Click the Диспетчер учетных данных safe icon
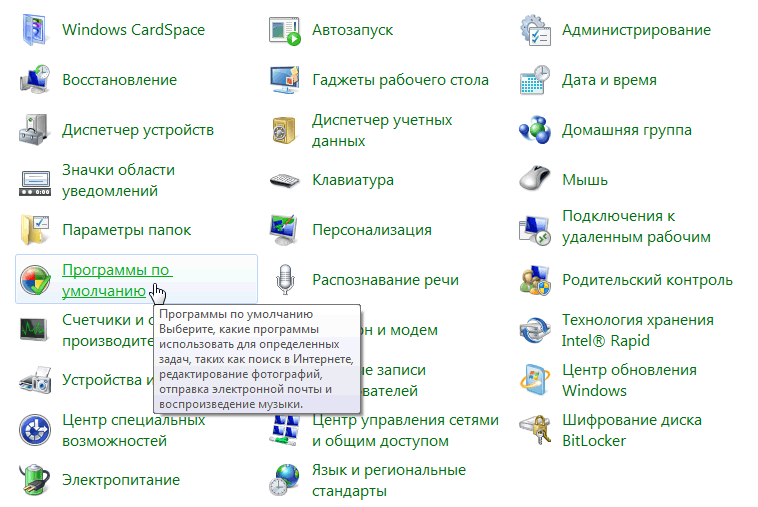Screen dimensions: 758x507 tap(284, 130)
